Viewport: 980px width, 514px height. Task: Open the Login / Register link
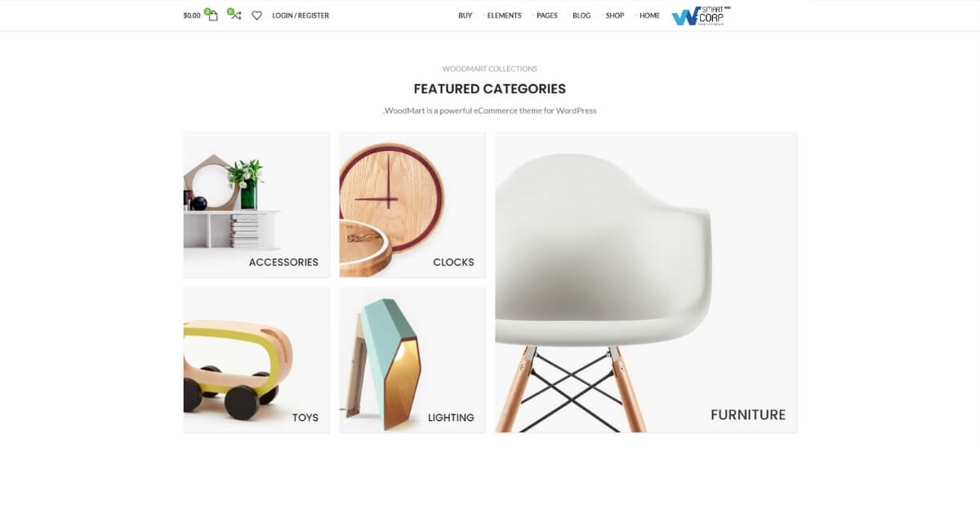pos(301,16)
